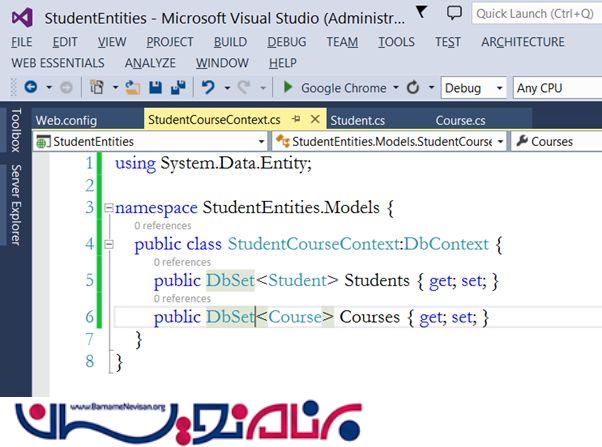Open the Any CPU platform dropdown

coord(555,88)
